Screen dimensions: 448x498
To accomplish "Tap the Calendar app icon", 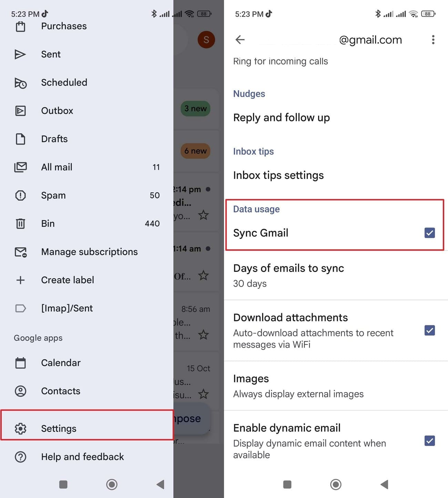I will 20,363.
